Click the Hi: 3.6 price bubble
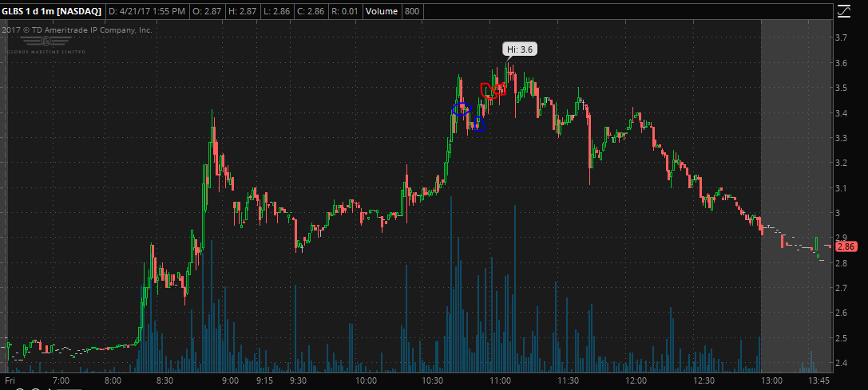868x390 pixels. pos(520,49)
